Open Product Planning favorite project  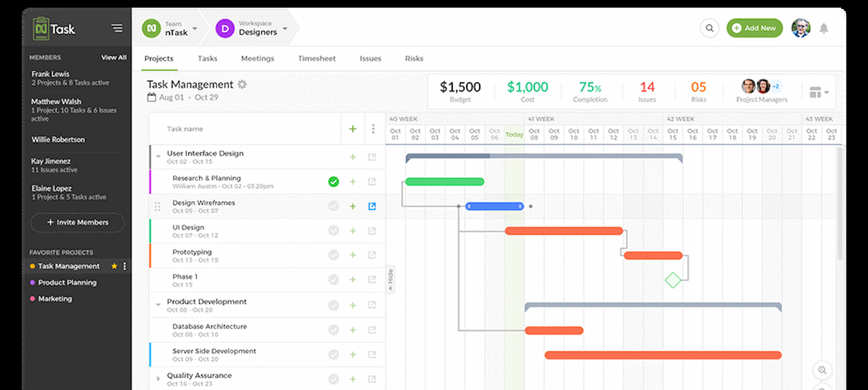click(67, 283)
